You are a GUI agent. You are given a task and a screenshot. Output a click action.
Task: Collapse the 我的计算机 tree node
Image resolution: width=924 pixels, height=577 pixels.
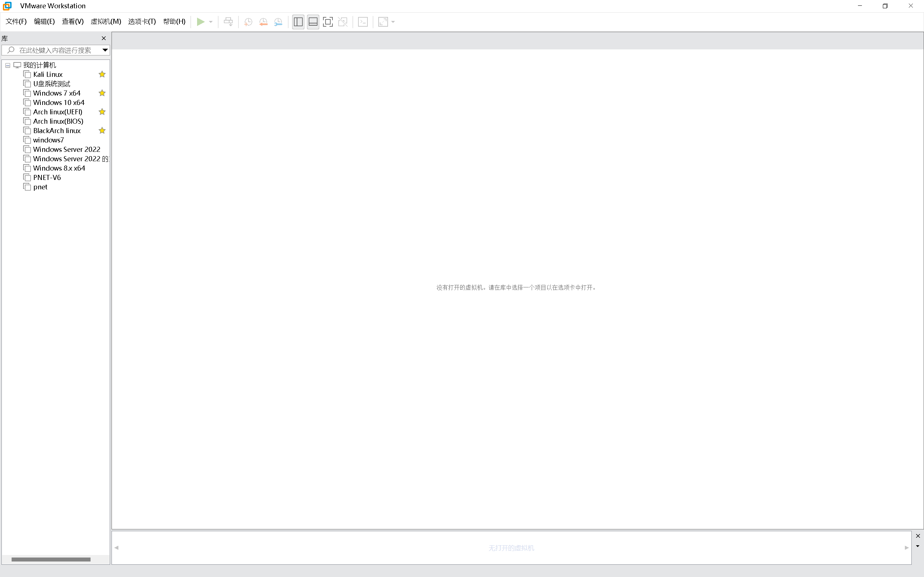pyautogui.click(x=8, y=65)
